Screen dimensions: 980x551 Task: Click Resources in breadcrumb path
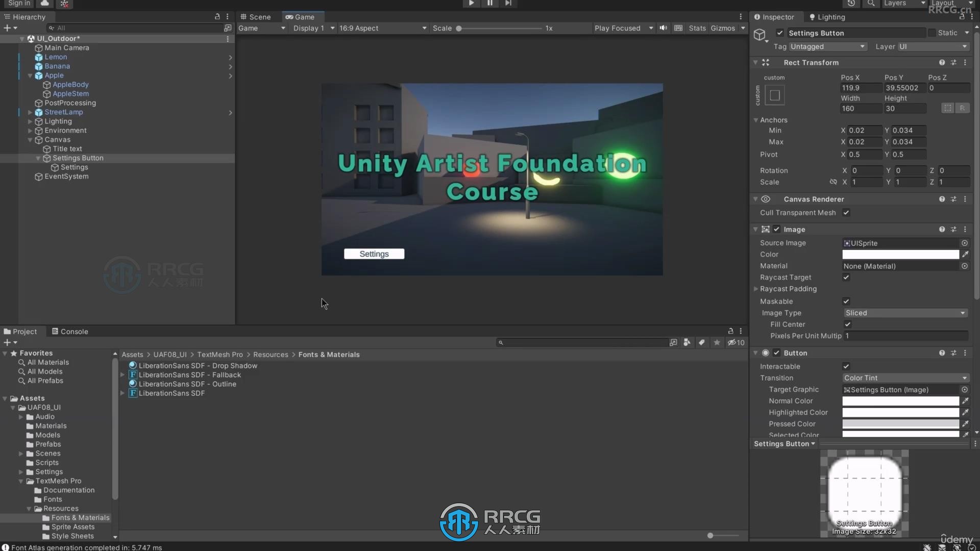click(x=271, y=355)
